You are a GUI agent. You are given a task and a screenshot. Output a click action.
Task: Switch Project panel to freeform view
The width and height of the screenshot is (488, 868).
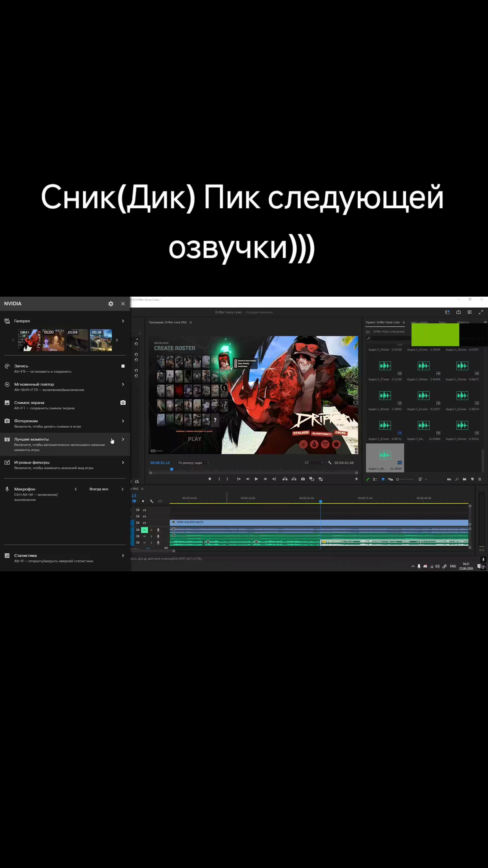click(x=391, y=479)
